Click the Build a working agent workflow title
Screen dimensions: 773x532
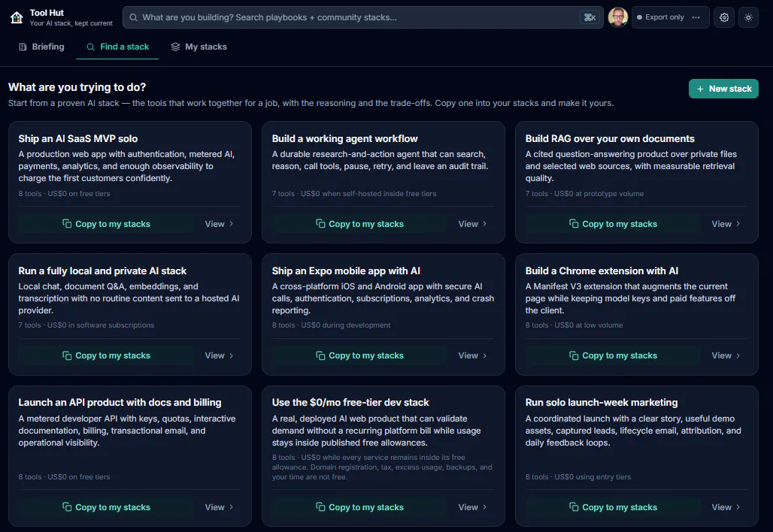[x=344, y=139]
